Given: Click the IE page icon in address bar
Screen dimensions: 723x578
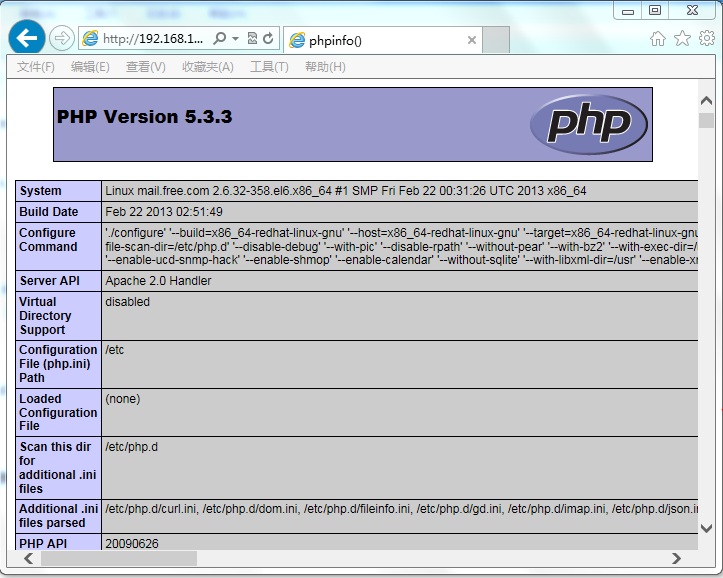Looking at the screenshot, I should 90,38.
